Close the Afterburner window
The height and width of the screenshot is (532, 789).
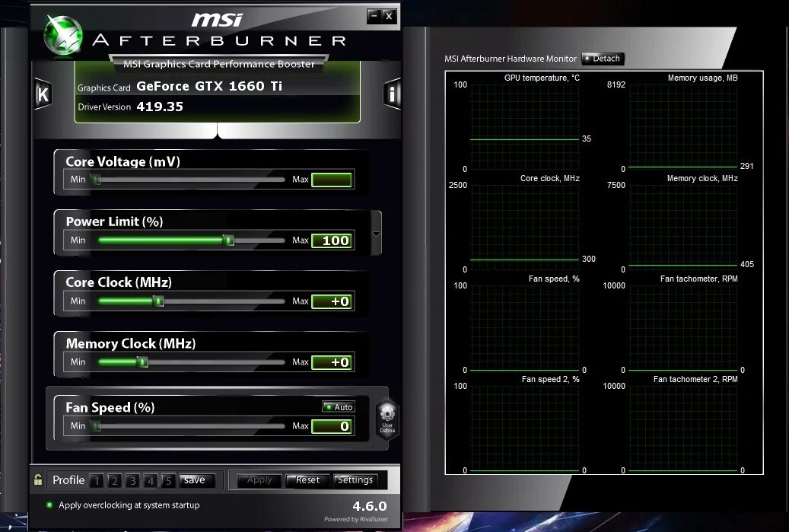pos(389,16)
